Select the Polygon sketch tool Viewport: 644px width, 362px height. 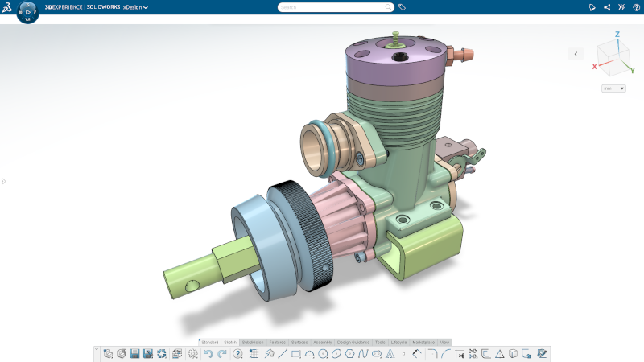click(x=349, y=353)
